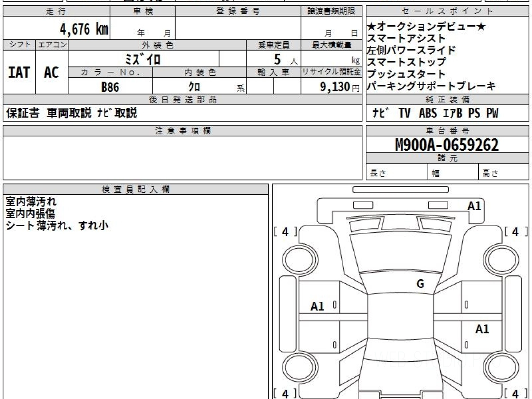Click the mileage value 4,676 km
532x399 pixels.
point(84,29)
